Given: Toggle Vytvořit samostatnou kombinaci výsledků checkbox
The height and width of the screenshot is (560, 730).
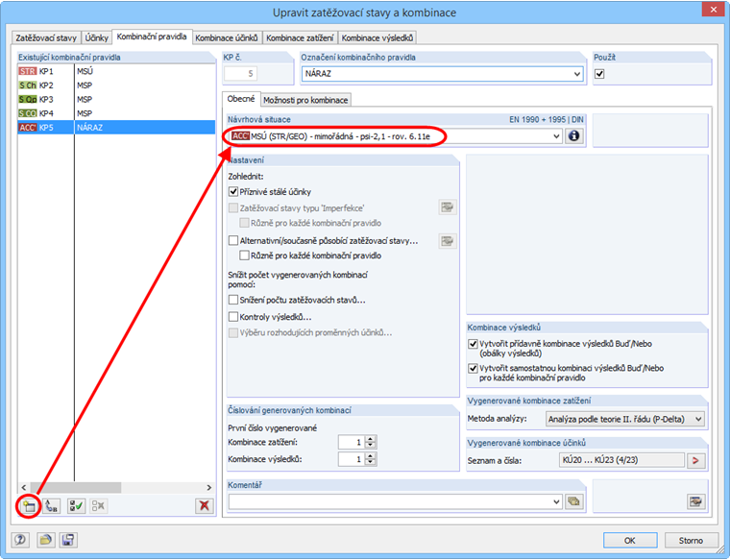Looking at the screenshot, I should 473,368.
